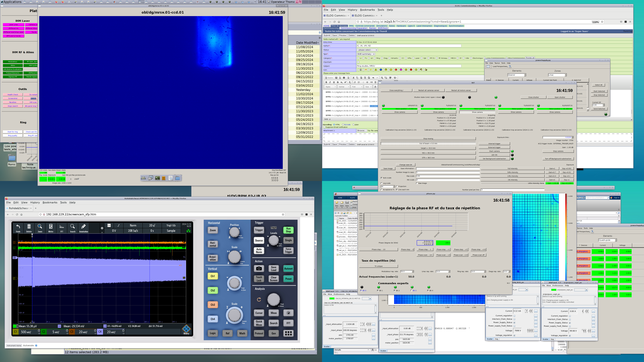Click the Run Stop button on the oscilloscope

[x=288, y=230]
